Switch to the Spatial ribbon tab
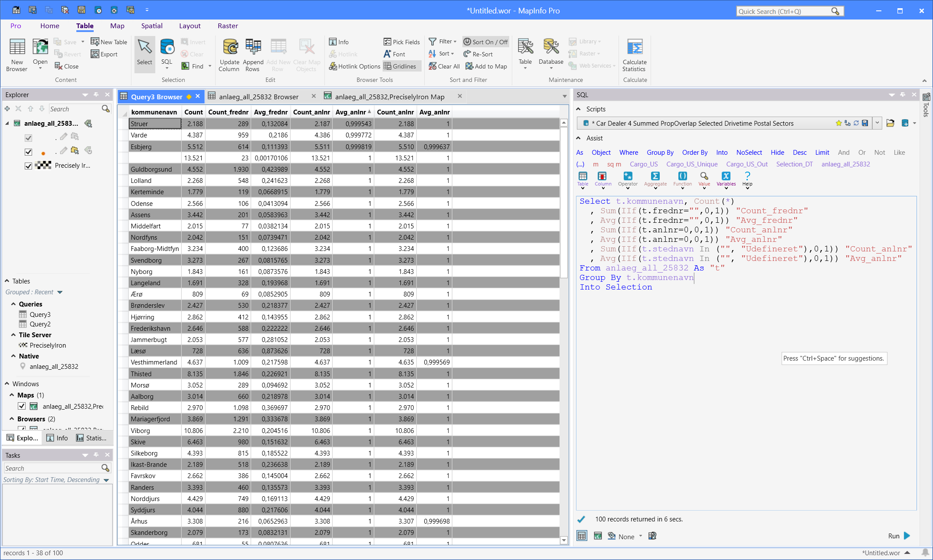Viewport: 933px width, 560px height. click(152, 26)
